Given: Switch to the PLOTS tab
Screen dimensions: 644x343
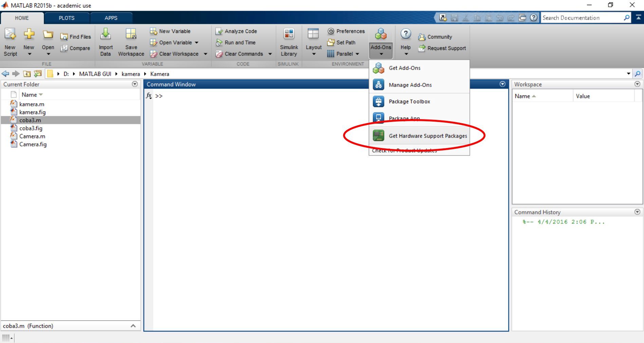Looking at the screenshot, I should pos(67,18).
